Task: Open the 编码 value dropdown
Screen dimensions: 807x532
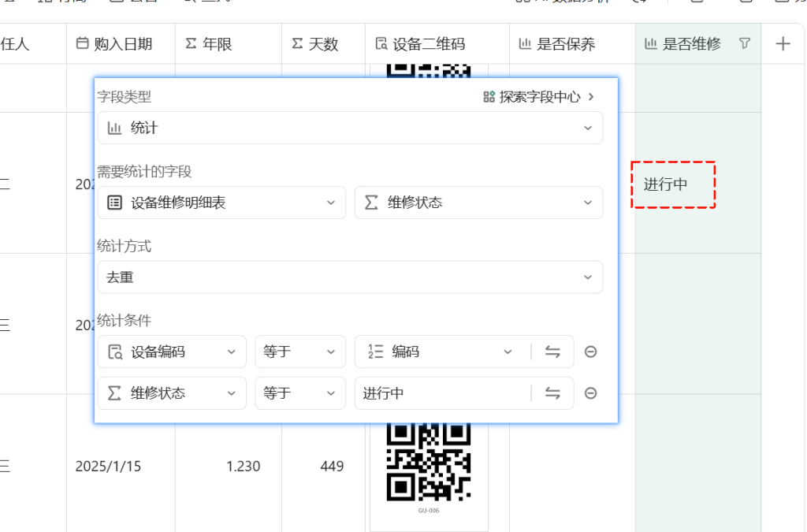Action: pos(441,352)
